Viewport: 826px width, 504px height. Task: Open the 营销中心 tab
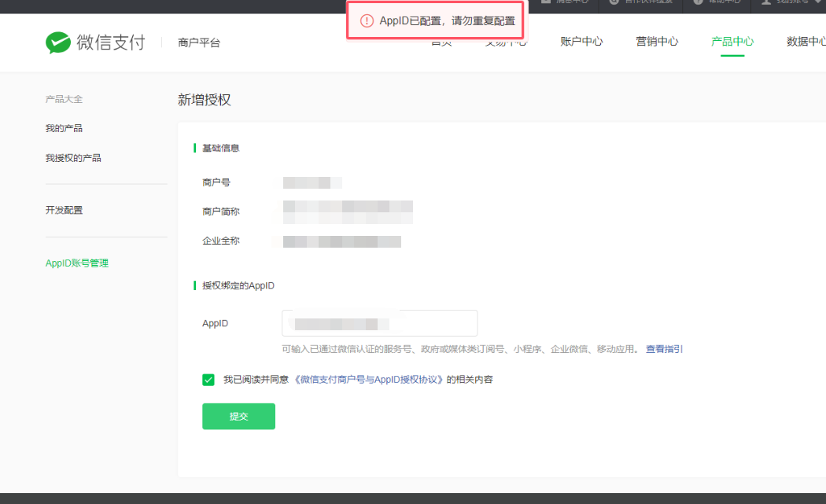pyautogui.click(x=657, y=42)
